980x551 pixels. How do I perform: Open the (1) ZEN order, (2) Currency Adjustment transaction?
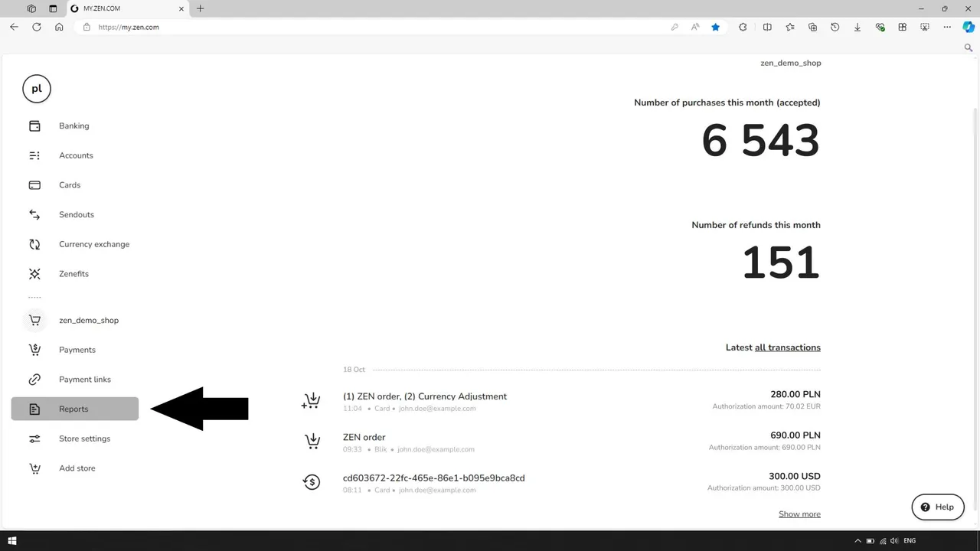(x=425, y=396)
